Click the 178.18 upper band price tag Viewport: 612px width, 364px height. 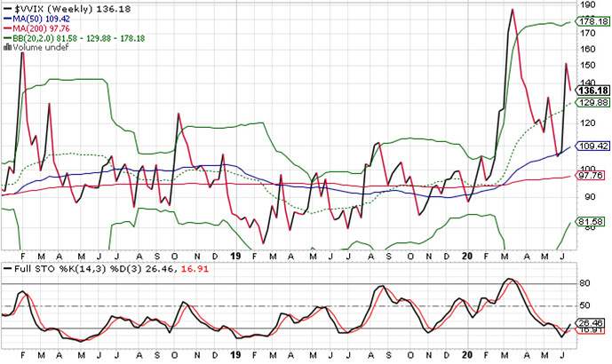592,21
